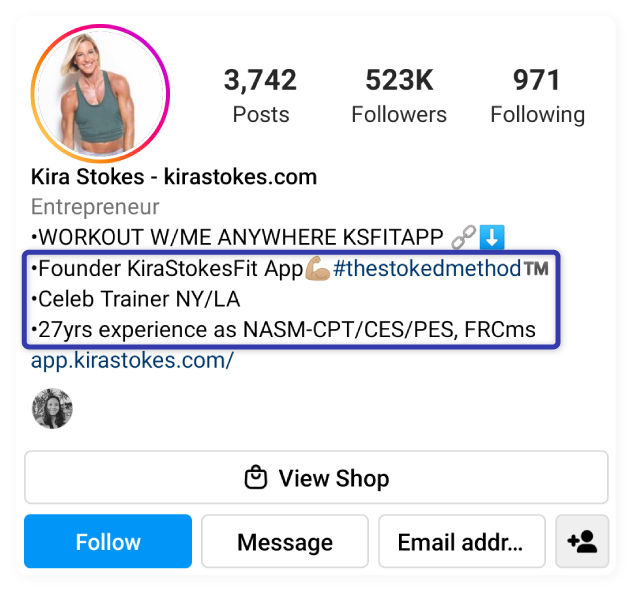Click the Celeb Trainer NY/LA bio line
The width and height of the screenshot is (630, 590).
point(136,299)
